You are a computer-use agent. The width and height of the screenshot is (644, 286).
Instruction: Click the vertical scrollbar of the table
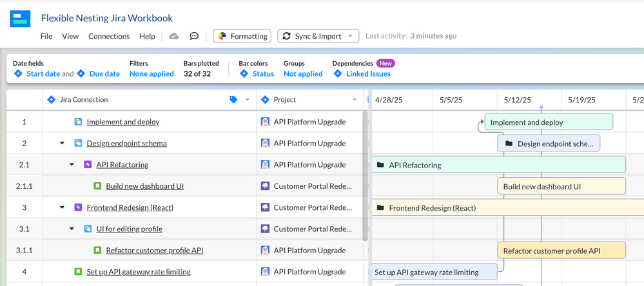click(365, 176)
